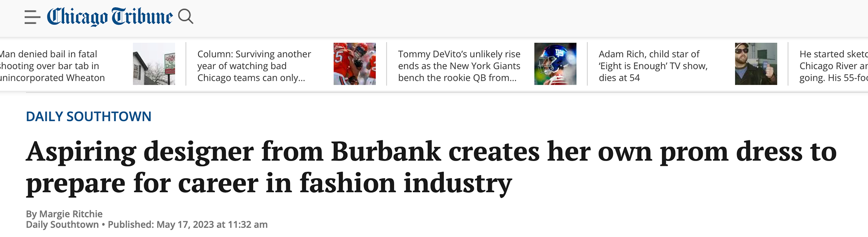Viewport: 868px width, 237px height.
Task: Click the search magnifying glass icon
Action: (x=186, y=17)
